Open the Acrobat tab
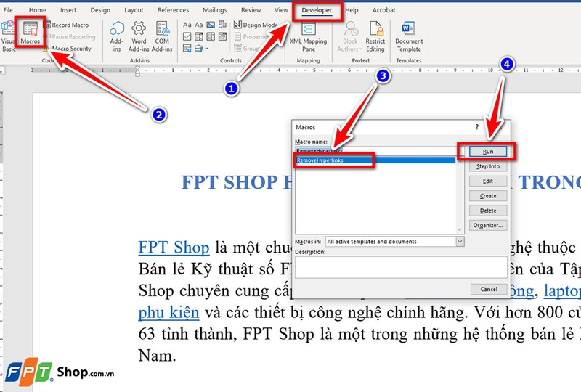 [x=384, y=10]
